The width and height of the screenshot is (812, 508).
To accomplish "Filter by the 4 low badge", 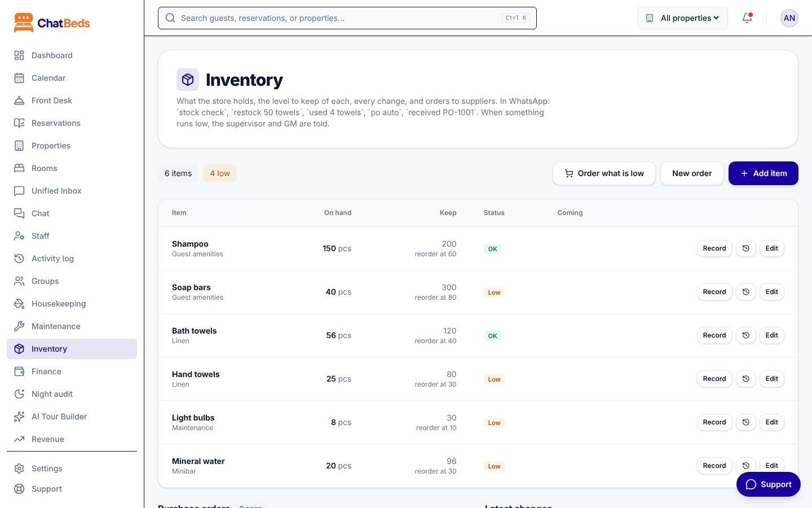I will point(220,173).
